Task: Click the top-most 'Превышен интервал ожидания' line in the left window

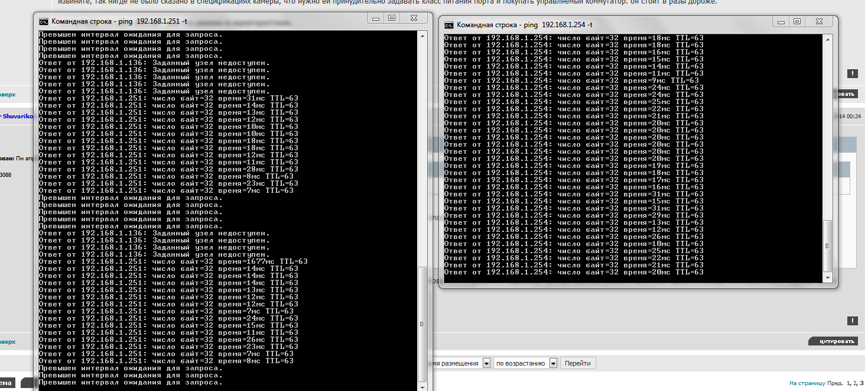Action: [x=131, y=34]
